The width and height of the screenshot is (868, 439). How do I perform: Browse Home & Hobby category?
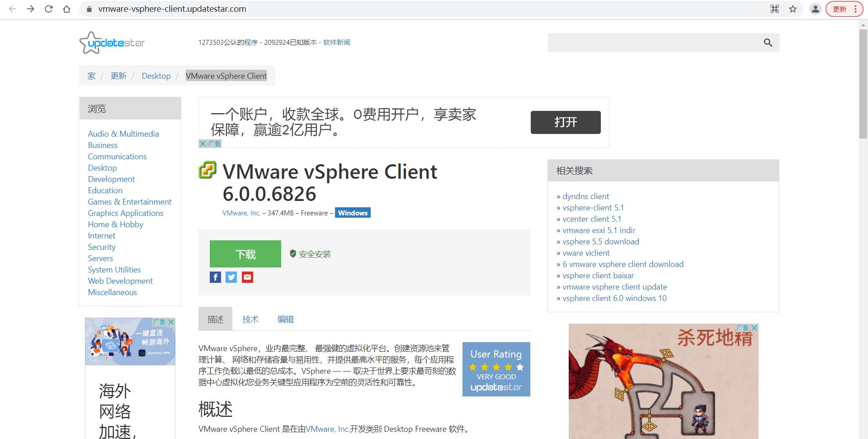pyautogui.click(x=115, y=224)
